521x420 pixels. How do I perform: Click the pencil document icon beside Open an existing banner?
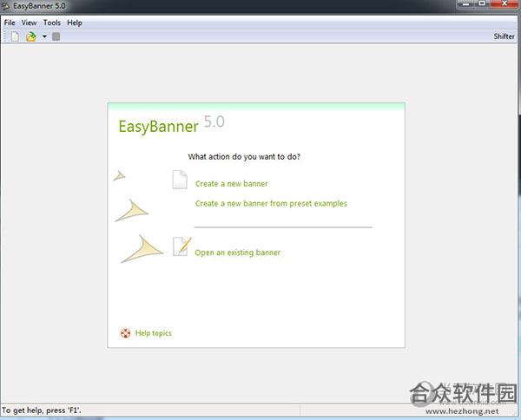pos(181,246)
